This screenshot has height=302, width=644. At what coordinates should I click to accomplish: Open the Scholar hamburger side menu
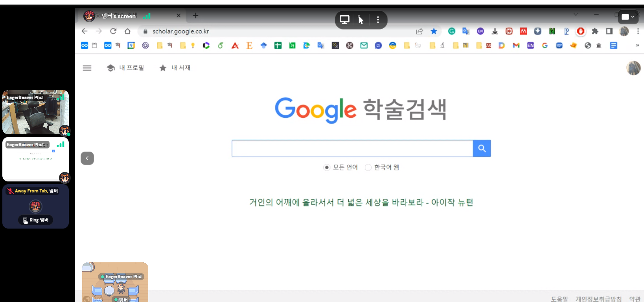pos(87,68)
